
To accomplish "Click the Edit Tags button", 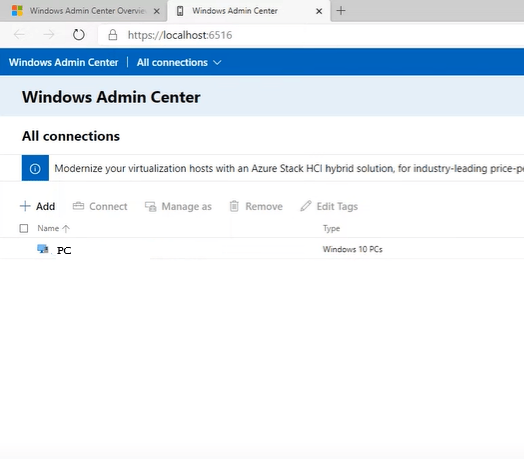I will [329, 206].
